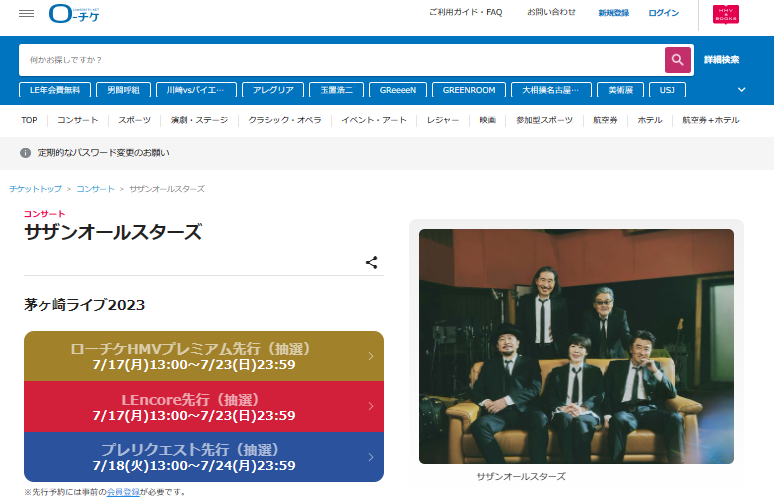Screen dimensions: 774x504
Task: Open the 映画 menu item
Action: 487,120
